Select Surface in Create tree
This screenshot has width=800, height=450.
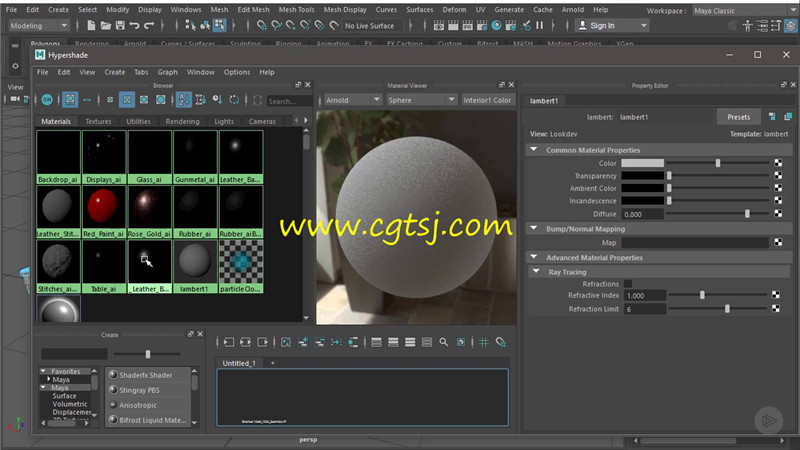coord(64,396)
